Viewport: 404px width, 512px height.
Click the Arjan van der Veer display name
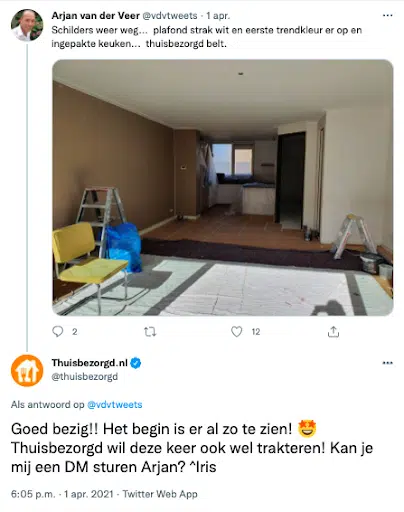pos(96,15)
